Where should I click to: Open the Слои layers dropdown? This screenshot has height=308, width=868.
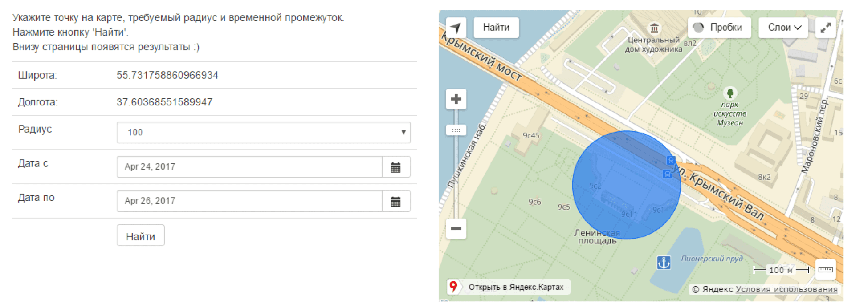783,28
